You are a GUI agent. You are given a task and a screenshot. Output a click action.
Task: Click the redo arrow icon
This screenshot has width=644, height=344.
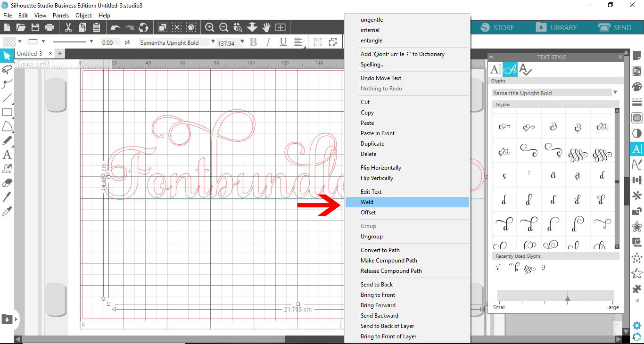point(130,28)
